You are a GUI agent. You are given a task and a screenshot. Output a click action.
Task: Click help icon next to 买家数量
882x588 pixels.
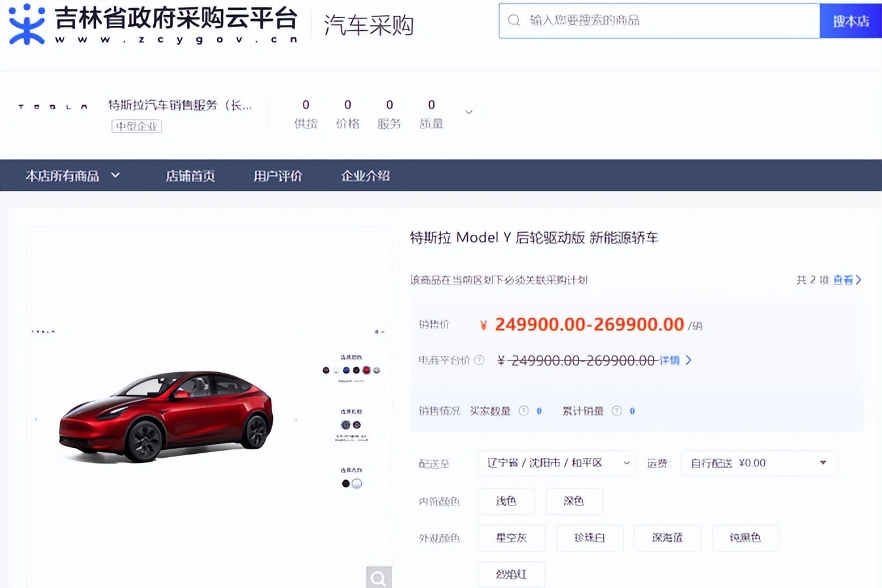tap(523, 411)
